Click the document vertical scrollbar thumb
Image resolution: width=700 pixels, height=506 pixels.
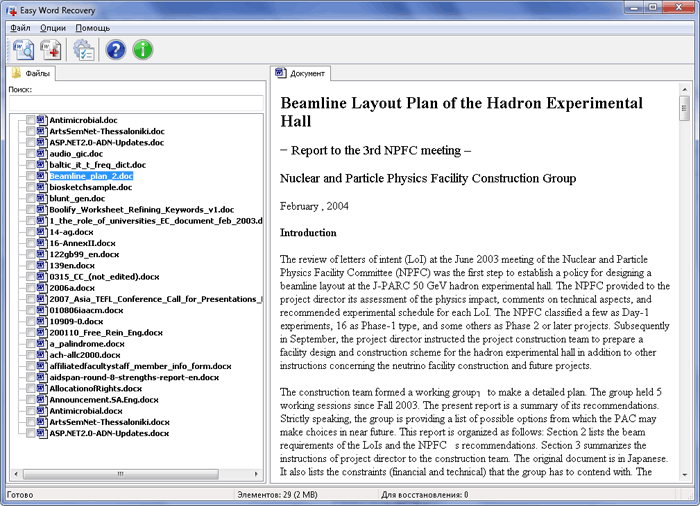pos(685,108)
